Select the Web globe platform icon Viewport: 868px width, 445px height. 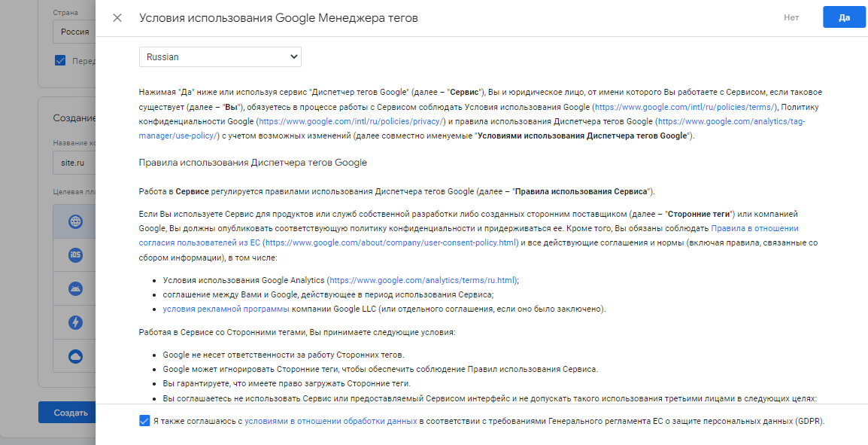(x=75, y=221)
